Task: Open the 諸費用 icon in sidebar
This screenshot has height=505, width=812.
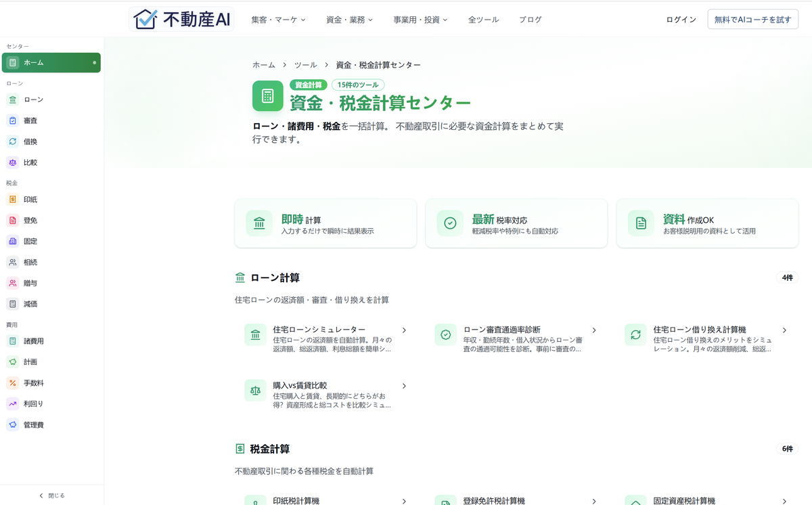Action: click(x=13, y=341)
